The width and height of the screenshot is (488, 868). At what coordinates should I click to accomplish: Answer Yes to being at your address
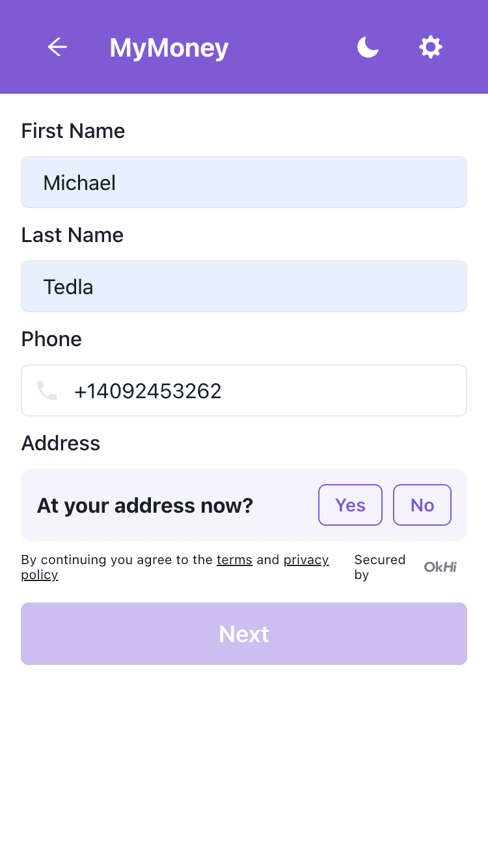point(350,505)
